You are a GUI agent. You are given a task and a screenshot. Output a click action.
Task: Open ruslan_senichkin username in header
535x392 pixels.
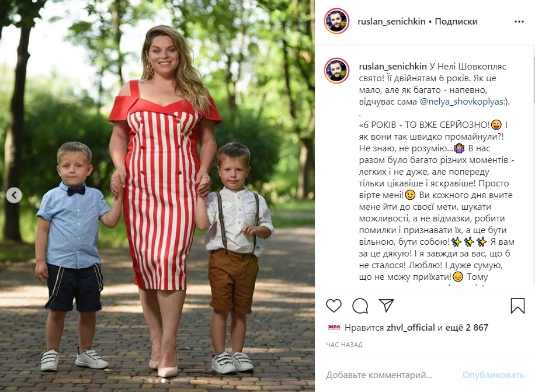391,22
